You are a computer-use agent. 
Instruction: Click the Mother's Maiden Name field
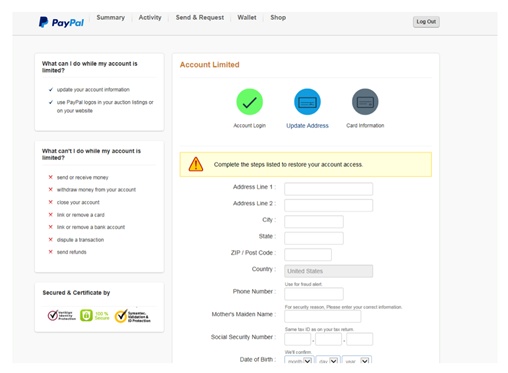(x=322, y=316)
